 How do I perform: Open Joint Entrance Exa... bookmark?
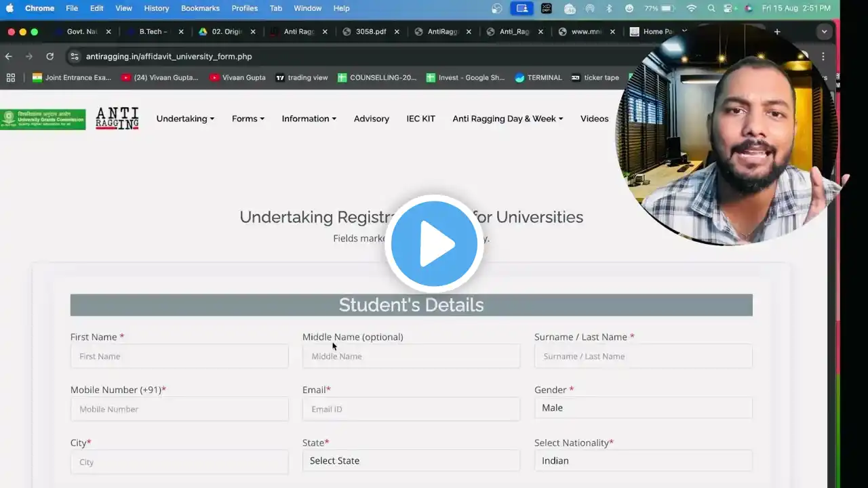72,77
